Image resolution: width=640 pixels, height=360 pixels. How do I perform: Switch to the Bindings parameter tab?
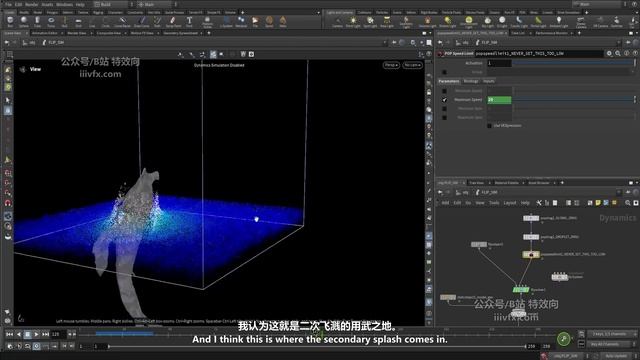(x=471, y=81)
